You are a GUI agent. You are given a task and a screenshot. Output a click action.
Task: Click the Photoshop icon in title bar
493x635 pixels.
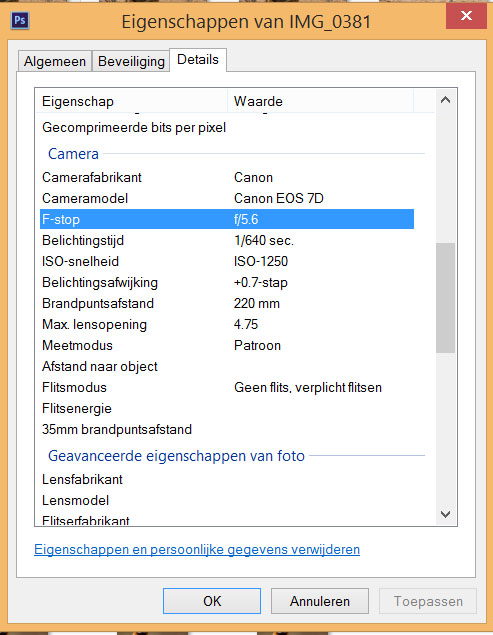20,20
